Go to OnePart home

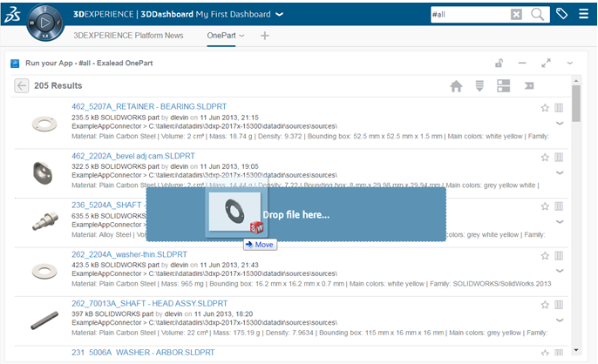click(456, 86)
